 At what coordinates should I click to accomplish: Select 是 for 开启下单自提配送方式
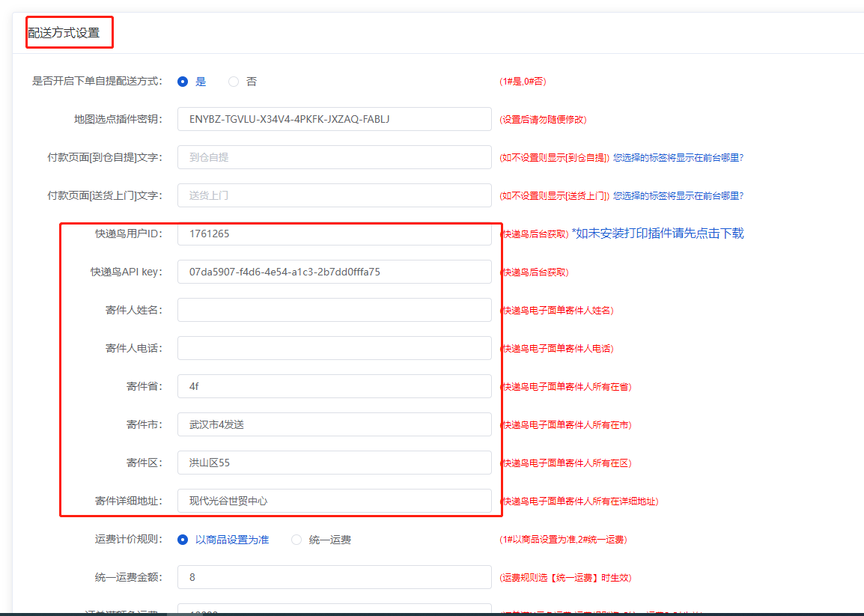[x=183, y=82]
